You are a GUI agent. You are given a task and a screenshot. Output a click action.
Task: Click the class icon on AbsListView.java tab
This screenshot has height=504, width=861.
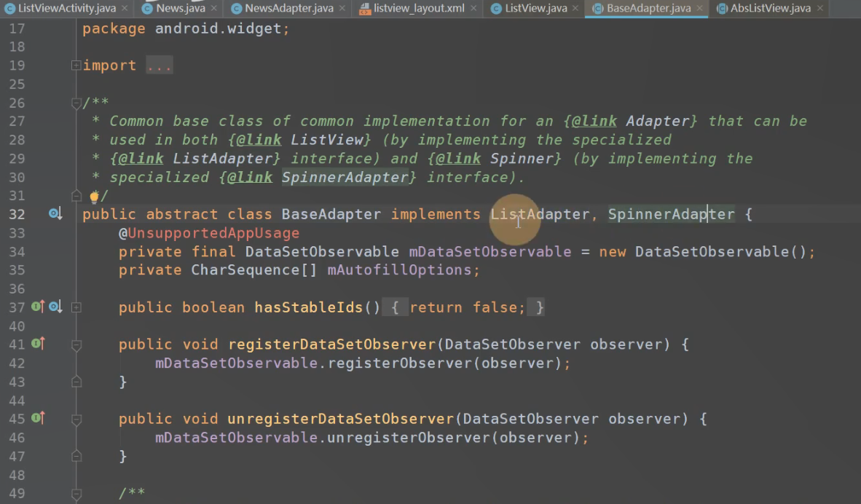click(722, 8)
